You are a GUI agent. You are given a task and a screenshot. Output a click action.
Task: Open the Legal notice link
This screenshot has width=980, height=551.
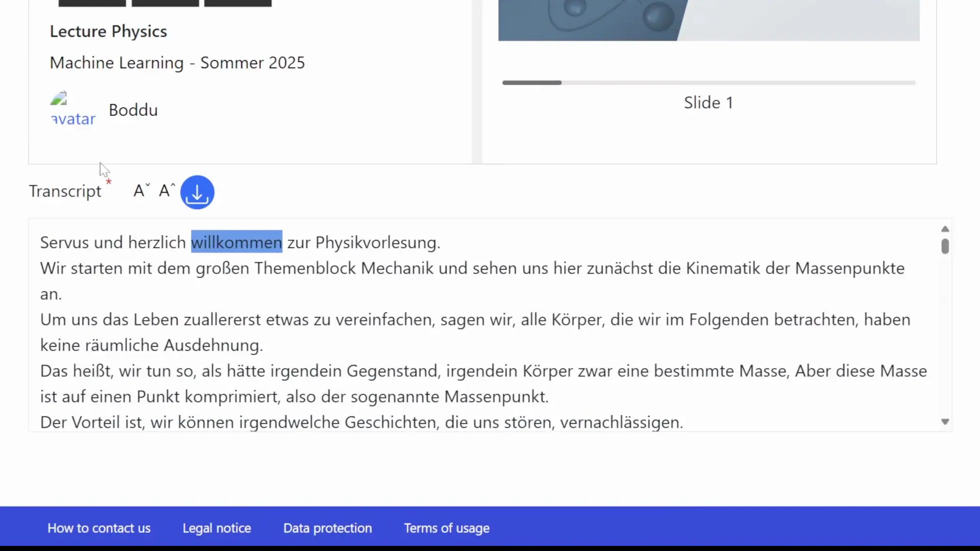tap(217, 528)
